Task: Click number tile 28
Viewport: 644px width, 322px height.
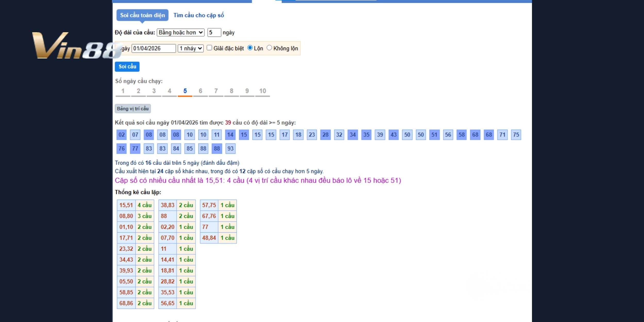Action: point(325,135)
